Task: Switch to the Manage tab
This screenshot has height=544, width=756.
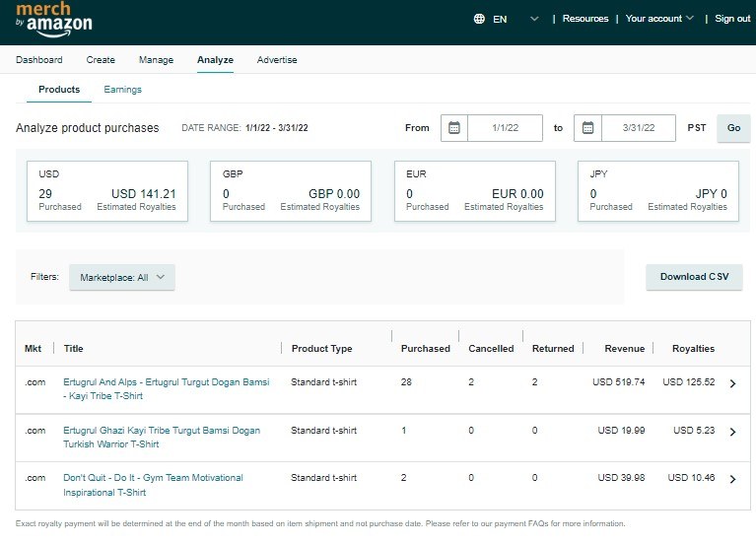Action: click(156, 60)
